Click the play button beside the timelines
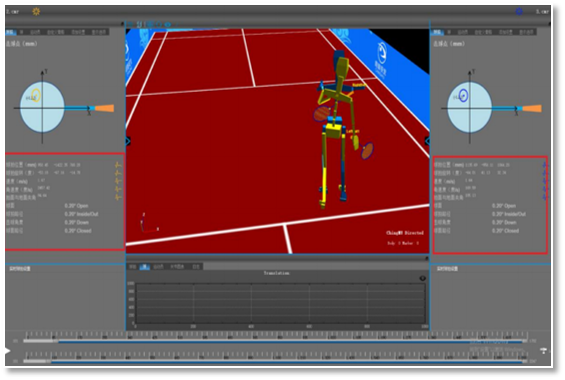Screen dimensions: 565x380 click(x=8, y=350)
